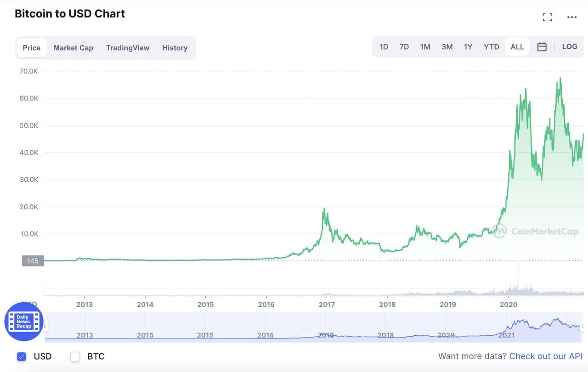Set chart range to 1D
588x372 pixels.
point(384,47)
